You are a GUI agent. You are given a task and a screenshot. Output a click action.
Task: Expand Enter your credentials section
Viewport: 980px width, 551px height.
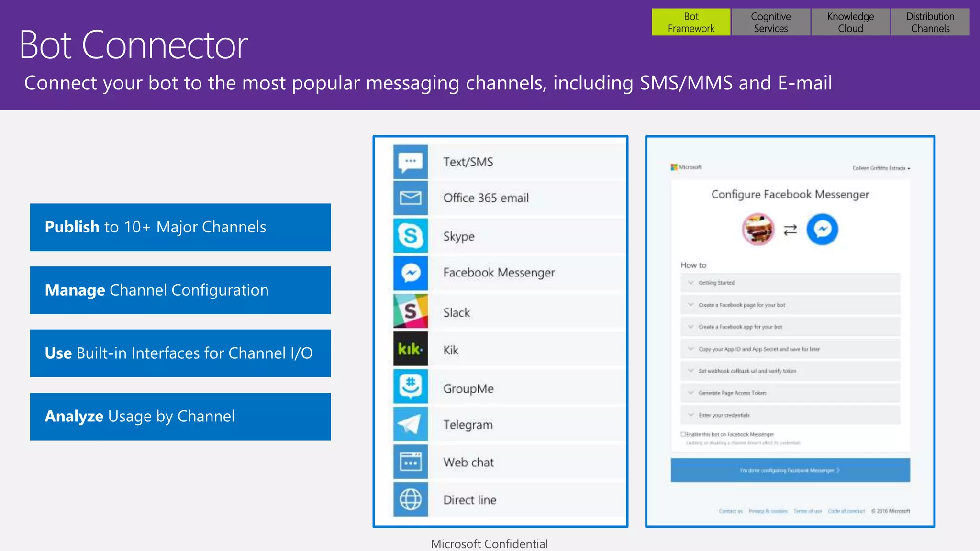tap(790, 415)
